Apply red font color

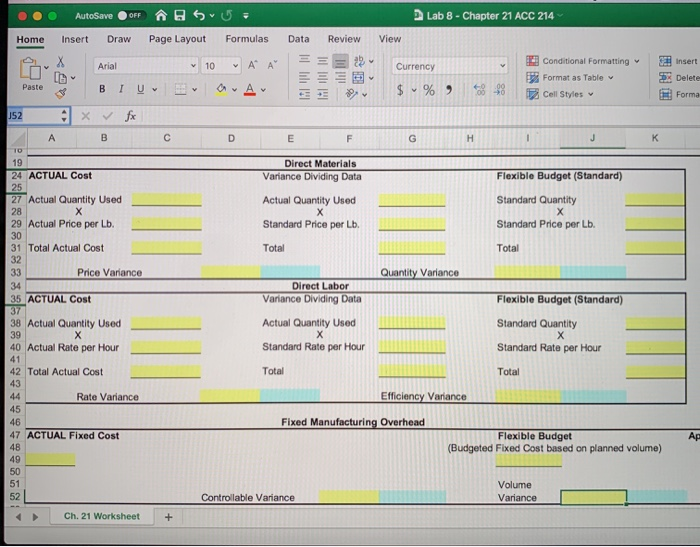(250, 90)
